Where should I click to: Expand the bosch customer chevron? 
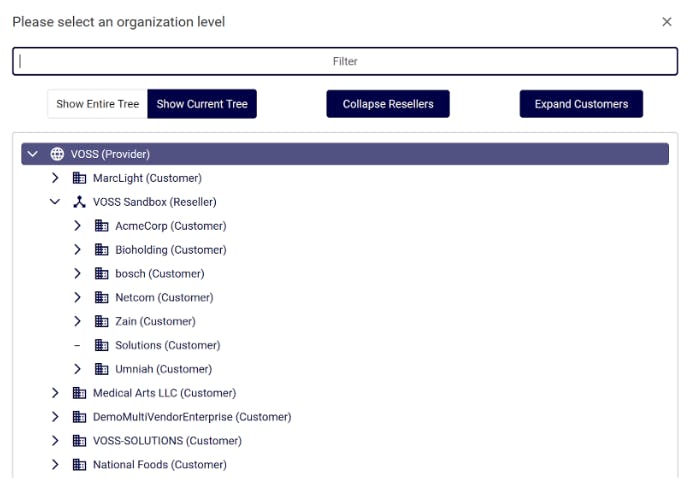(x=77, y=273)
